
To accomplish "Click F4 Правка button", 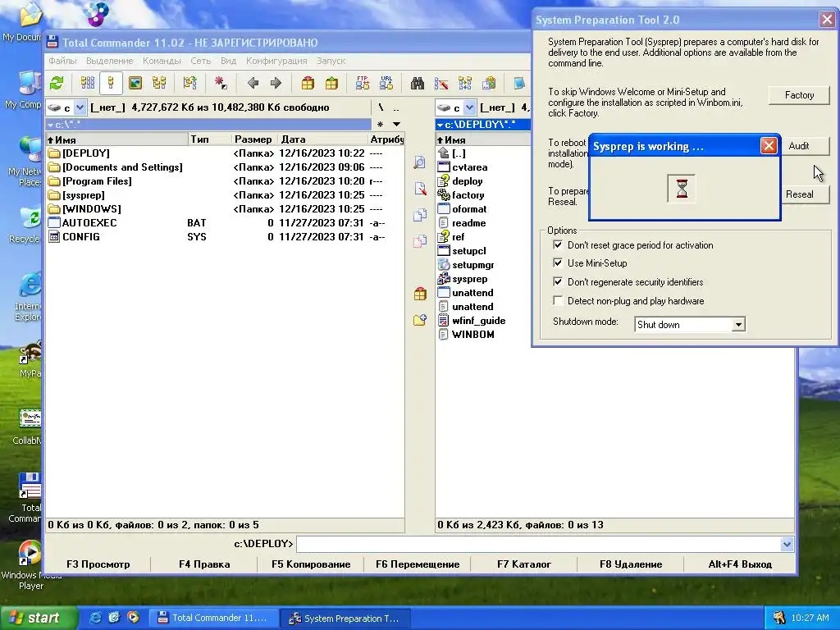I will pos(204,564).
